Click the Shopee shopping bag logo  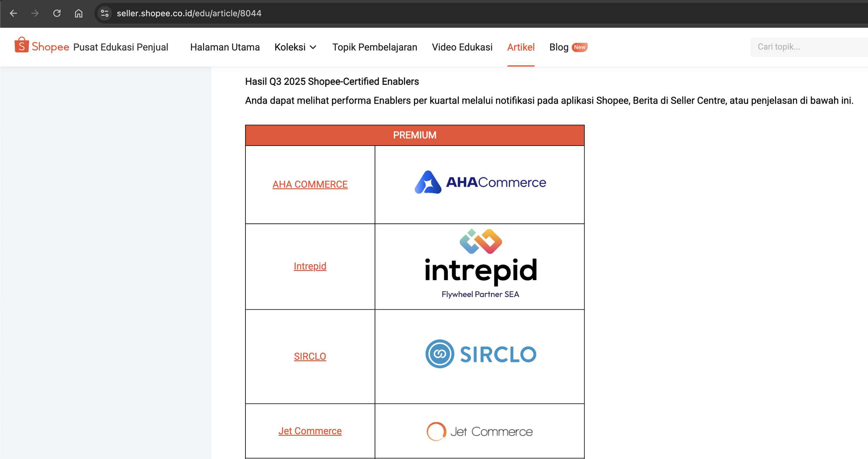click(22, 46)
